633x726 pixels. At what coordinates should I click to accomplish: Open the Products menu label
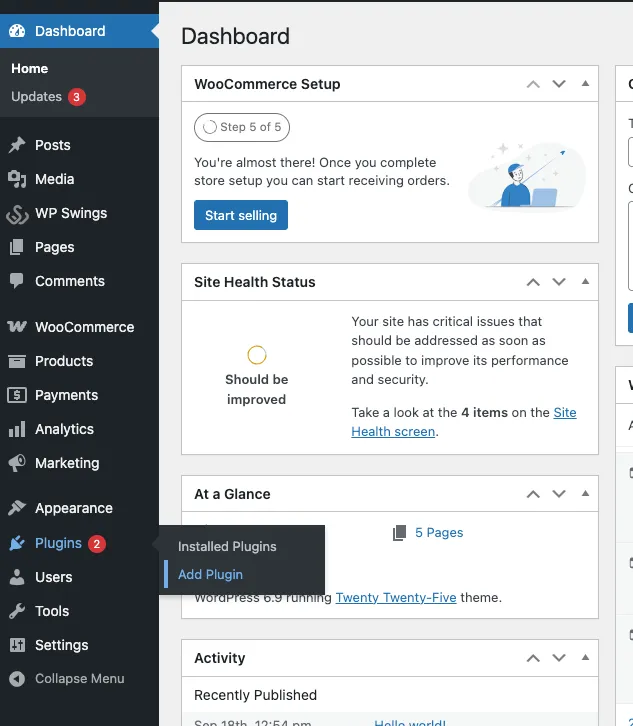click(64, 361)
